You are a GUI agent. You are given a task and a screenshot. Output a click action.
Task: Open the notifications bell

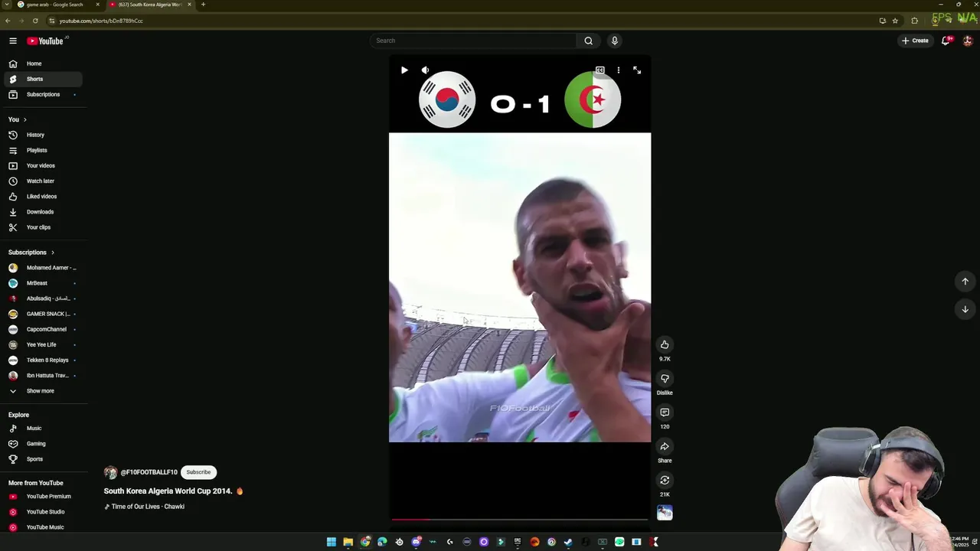[x=946, y=41]
